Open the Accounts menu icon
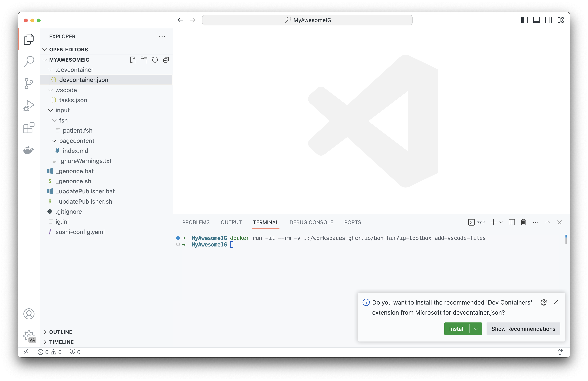 pos(29,314)
